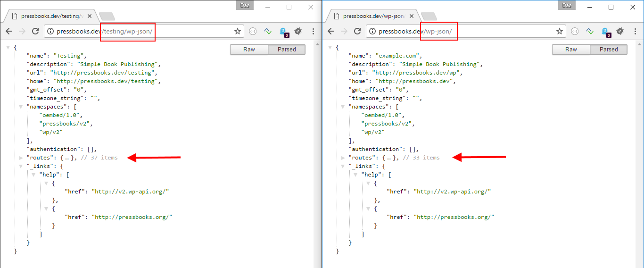Switch to Parsed view in left window
Screen dimensions: 644x268
(x=287, y=50)
